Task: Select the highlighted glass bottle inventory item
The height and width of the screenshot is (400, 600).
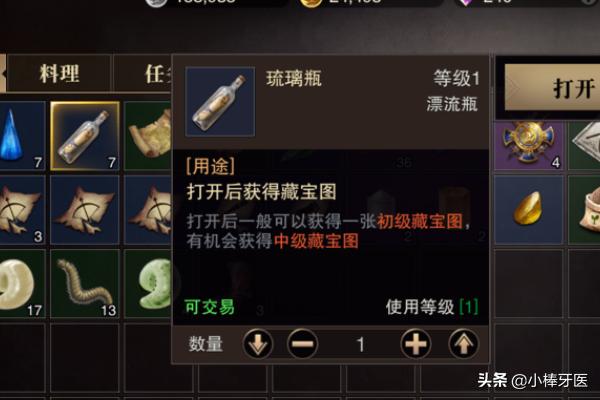Action: pyautogui.click(x=85, y=136)
